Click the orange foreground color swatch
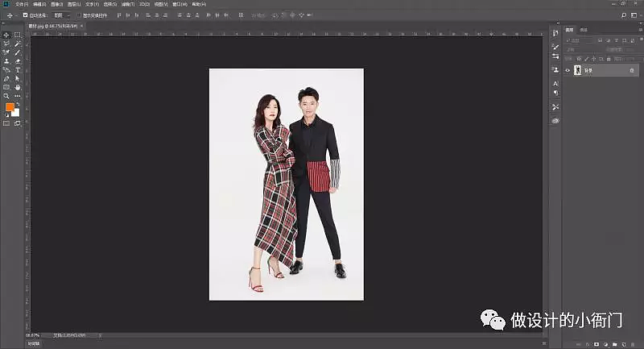644x349 pixels. point(10,107)
